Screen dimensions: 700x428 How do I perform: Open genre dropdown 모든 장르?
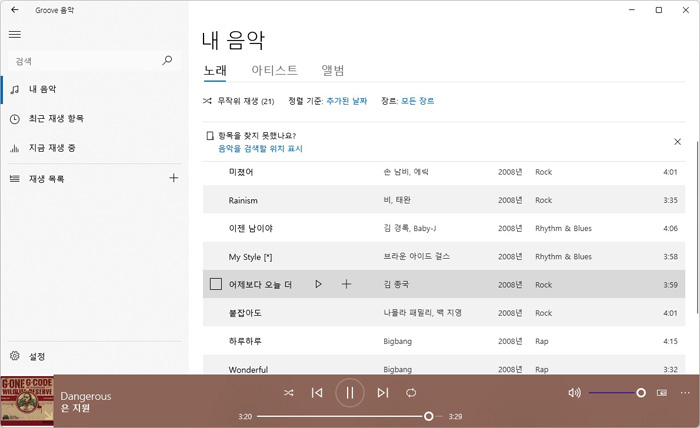(x=417, y=101)
